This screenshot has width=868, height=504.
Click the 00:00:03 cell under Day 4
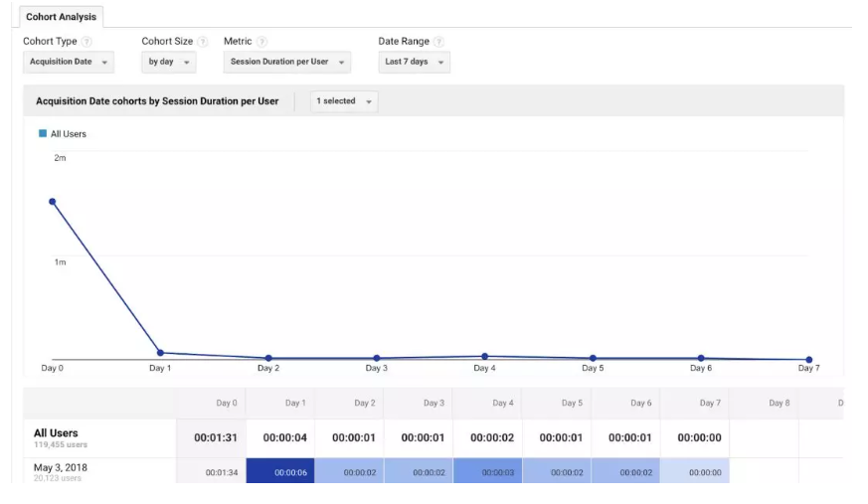496,472
